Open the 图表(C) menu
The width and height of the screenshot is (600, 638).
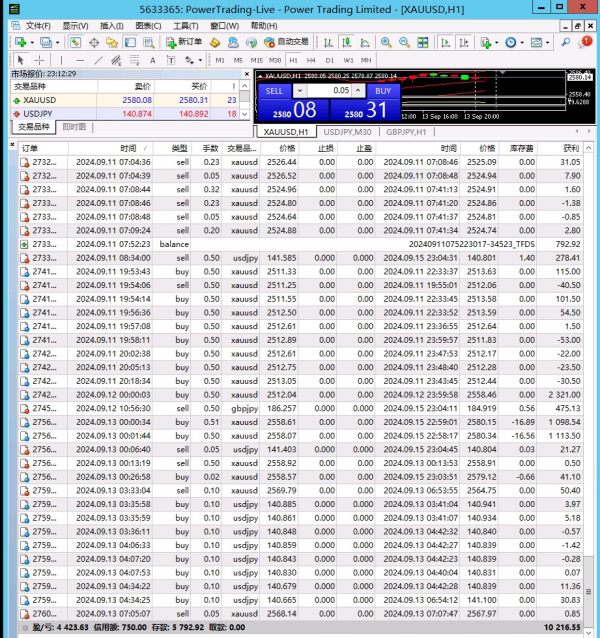click(147, 25)
